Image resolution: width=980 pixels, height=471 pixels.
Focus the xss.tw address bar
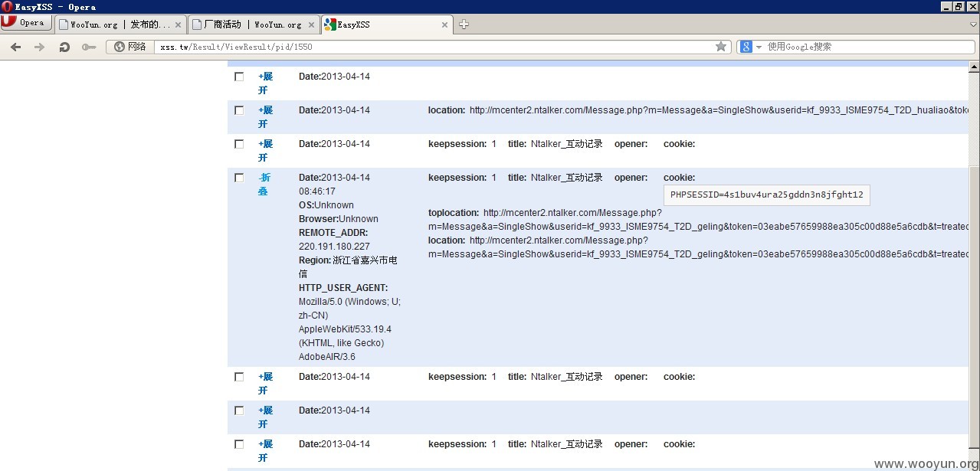(x=433, y=47)
